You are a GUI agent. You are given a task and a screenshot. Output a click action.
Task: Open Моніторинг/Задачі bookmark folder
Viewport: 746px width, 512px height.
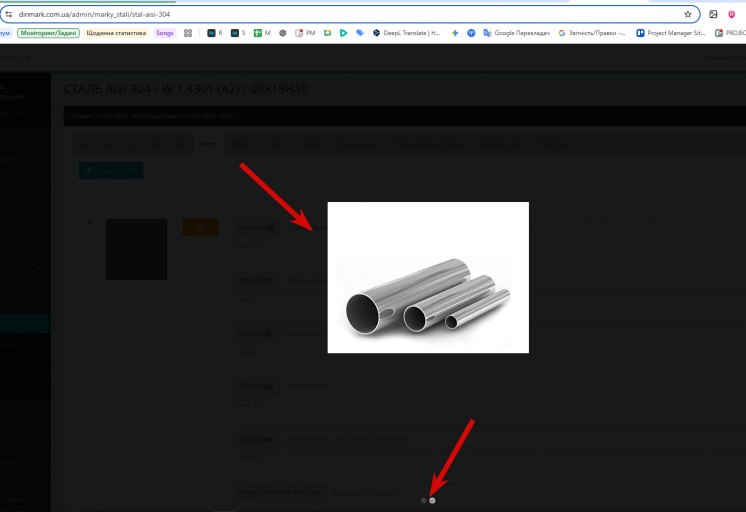[48, 33]
